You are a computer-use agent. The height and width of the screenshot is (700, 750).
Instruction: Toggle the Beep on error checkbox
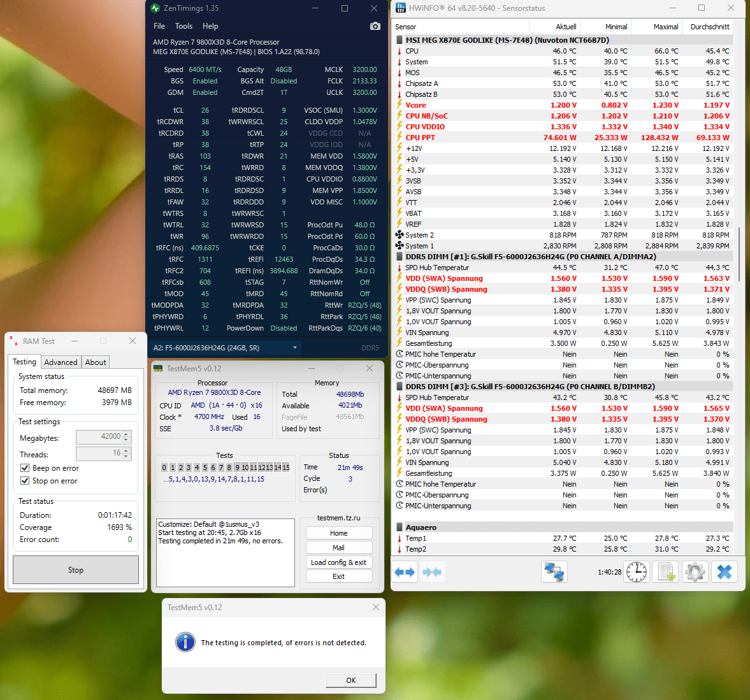[25, 468]
